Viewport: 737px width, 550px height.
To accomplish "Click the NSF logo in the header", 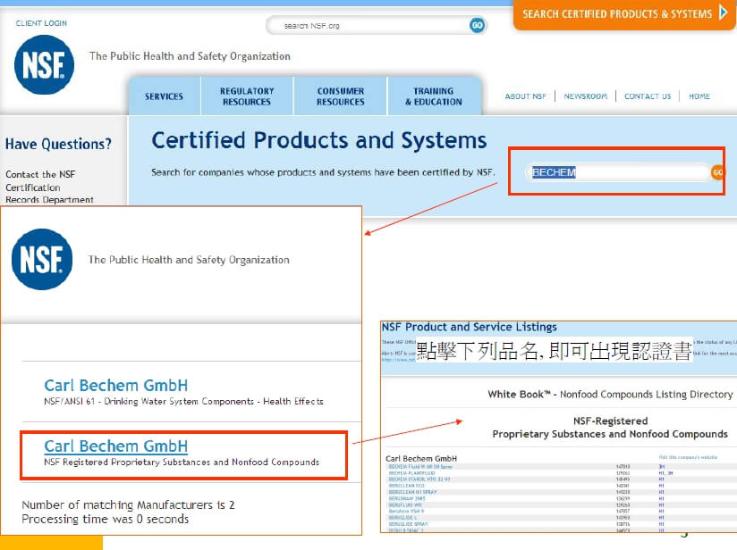I will pos(43,66).
